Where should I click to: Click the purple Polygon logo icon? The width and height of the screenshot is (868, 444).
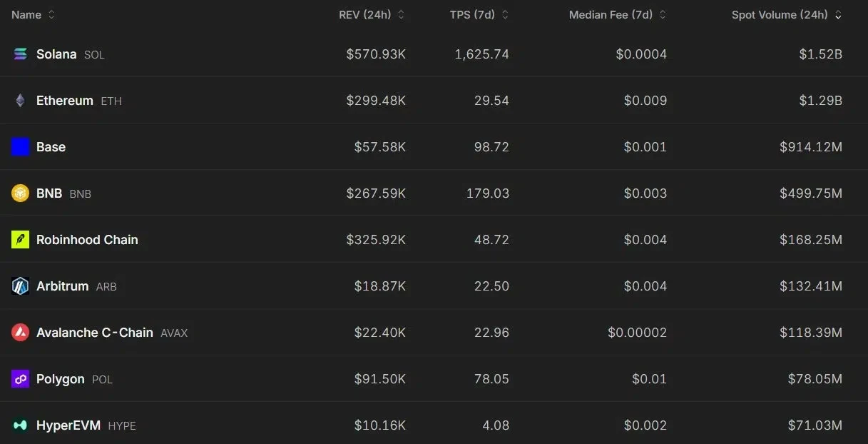pyautogui.click(x=20, y=379)
